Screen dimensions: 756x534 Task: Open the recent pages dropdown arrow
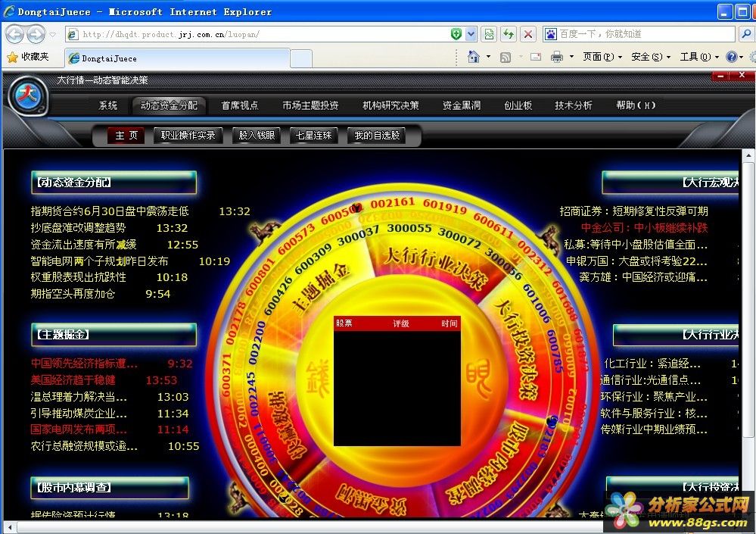click(53, 35)
